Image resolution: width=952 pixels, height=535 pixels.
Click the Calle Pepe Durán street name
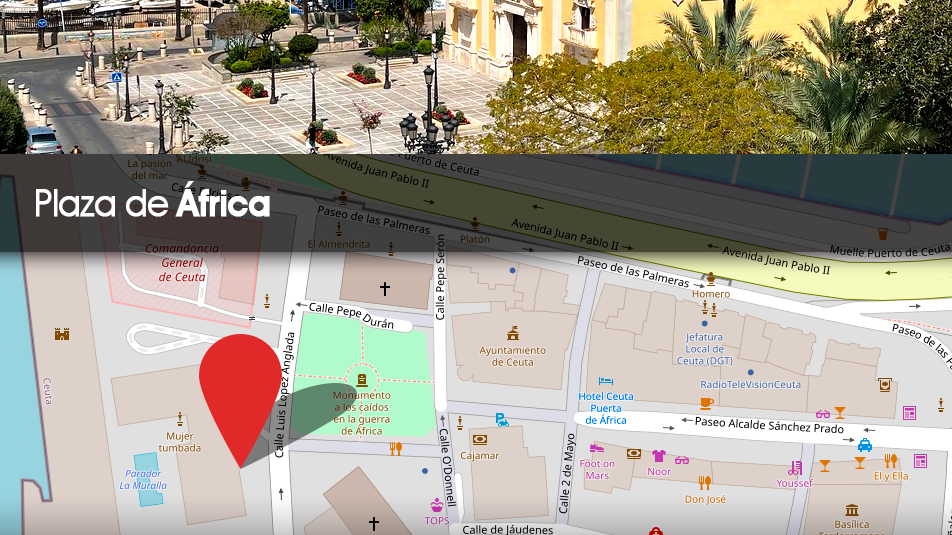(352, 315)
